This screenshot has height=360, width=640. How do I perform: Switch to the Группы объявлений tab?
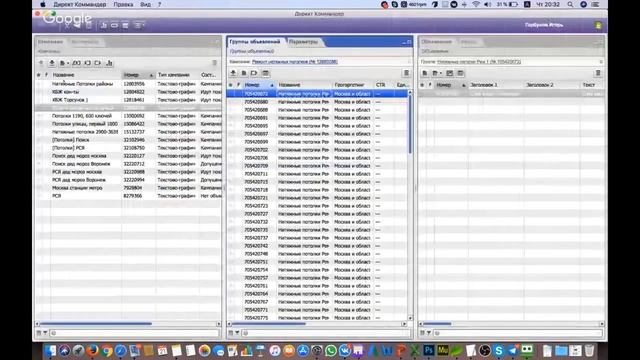tap(255, 42)
